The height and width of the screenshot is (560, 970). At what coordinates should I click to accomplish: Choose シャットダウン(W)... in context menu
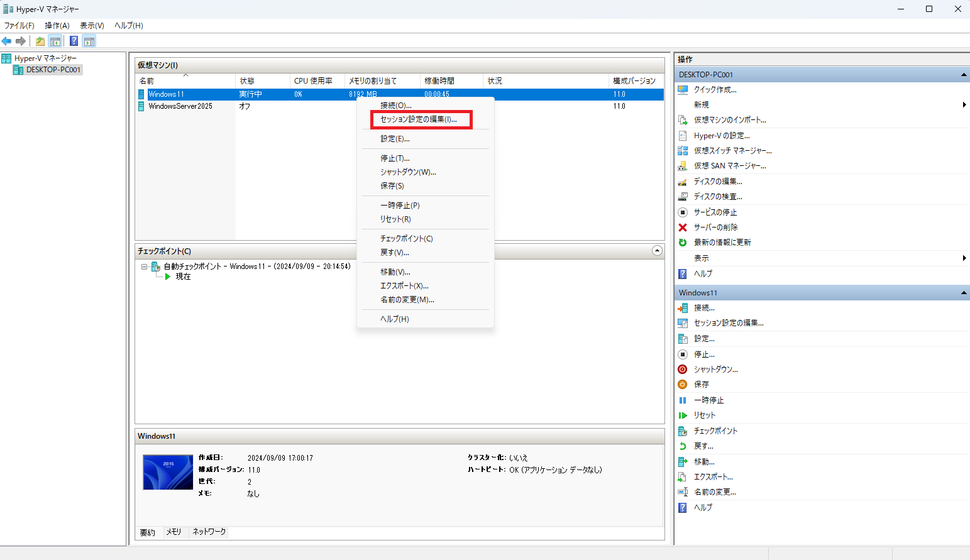coord(426,172)
